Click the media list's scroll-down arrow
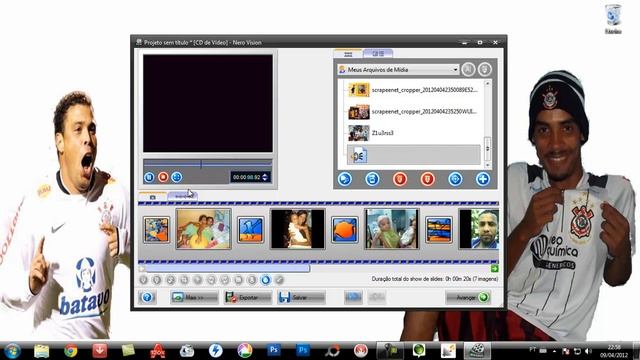This screenshot has height=360, width=640. pos(487,165)
